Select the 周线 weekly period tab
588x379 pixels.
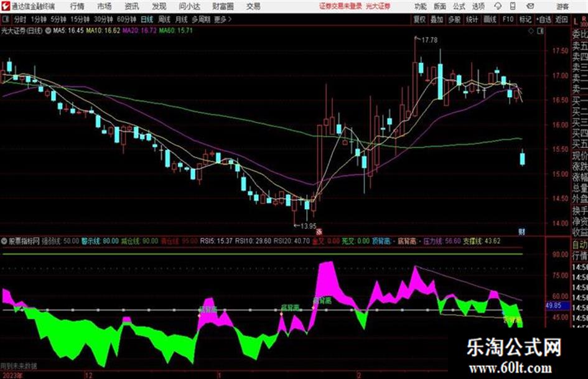164,19
